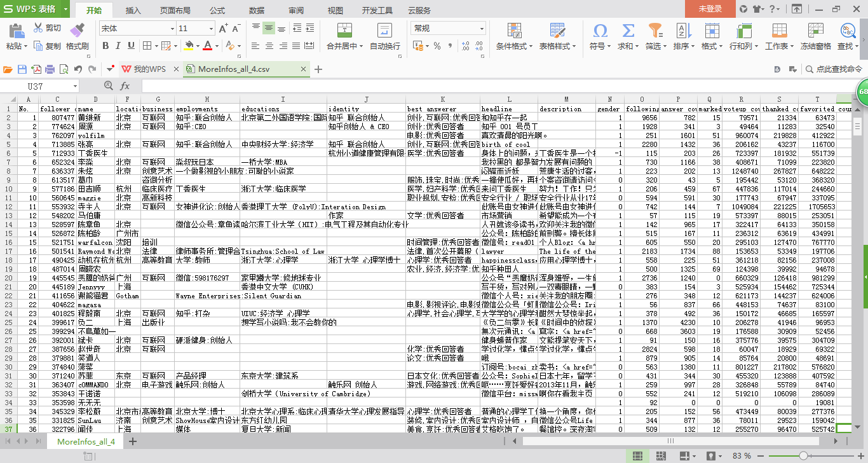Screen dimensions: 868x463
Task: Adjust the zoom slider handle
Action: tap(803, 456)
